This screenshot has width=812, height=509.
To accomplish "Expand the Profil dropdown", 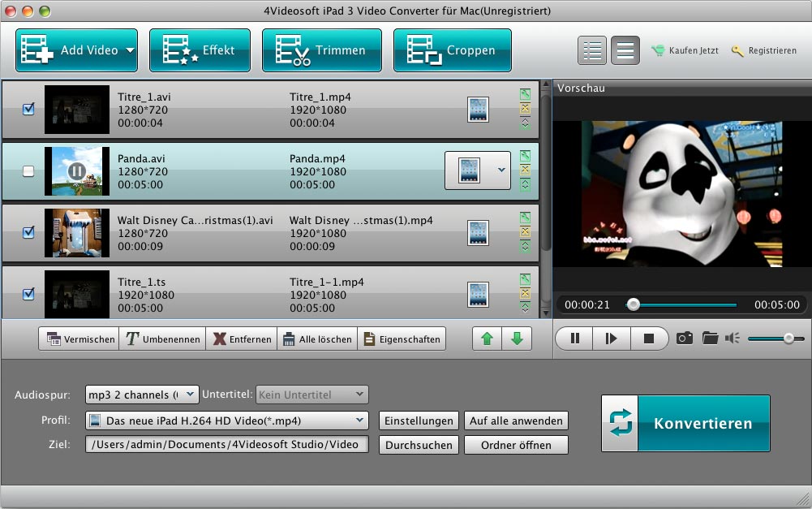I will 360,421.
